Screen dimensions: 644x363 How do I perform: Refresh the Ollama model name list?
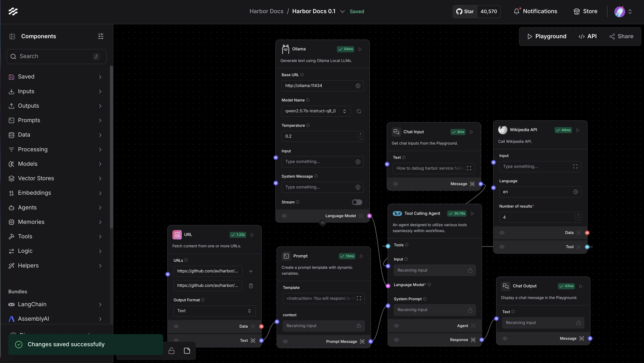[359, 111]
